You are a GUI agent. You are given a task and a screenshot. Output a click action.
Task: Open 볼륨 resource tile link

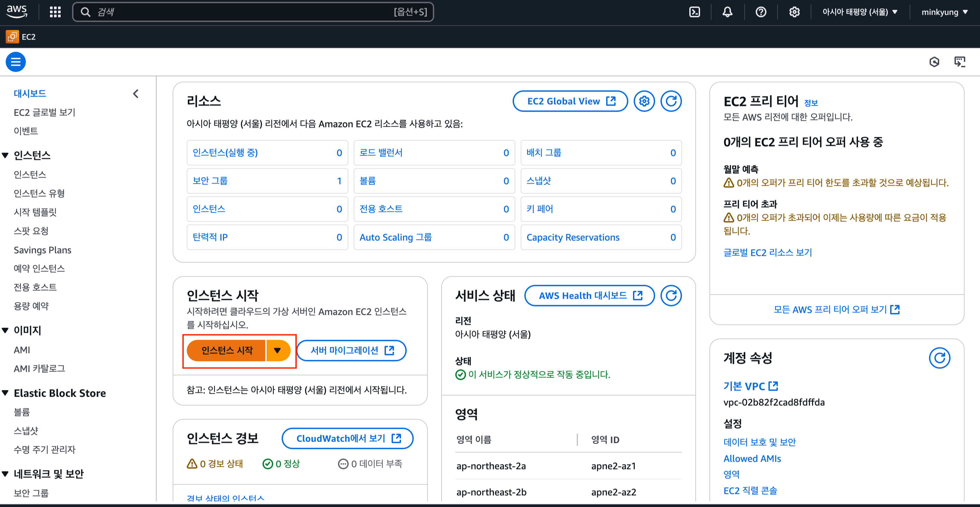[367, 181]
